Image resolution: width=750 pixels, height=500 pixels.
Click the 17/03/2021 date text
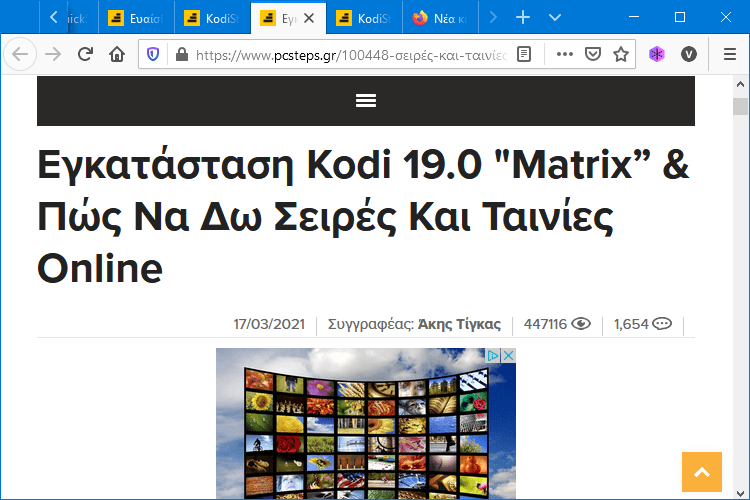[269, 324]
